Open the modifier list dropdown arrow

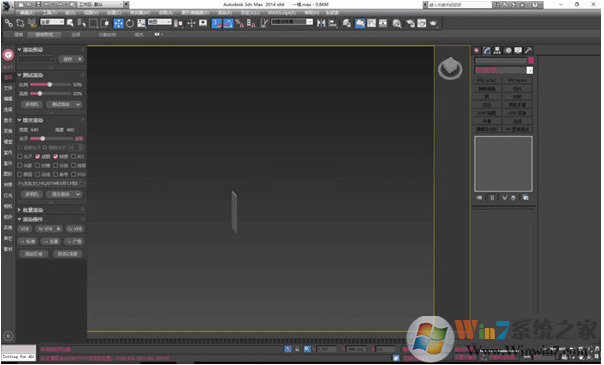pyautogui.click(x=530, y=70)
